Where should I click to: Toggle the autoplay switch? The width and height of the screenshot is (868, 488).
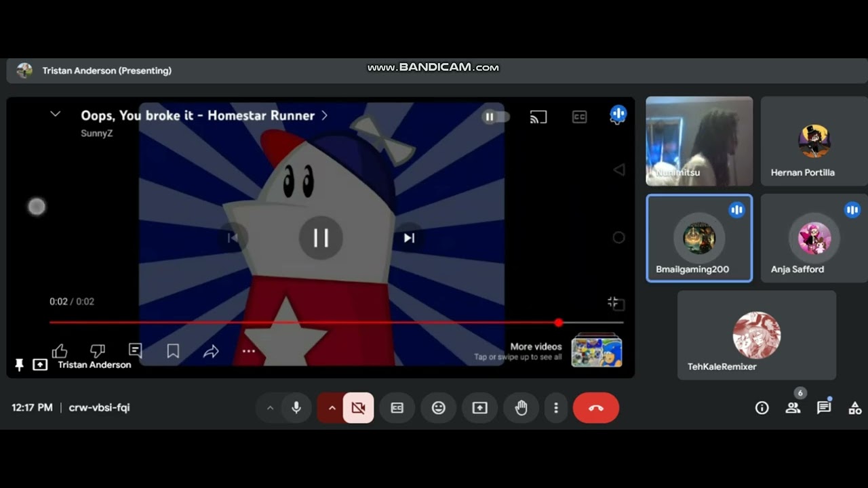pyautogui.click(x=496, y=117)
